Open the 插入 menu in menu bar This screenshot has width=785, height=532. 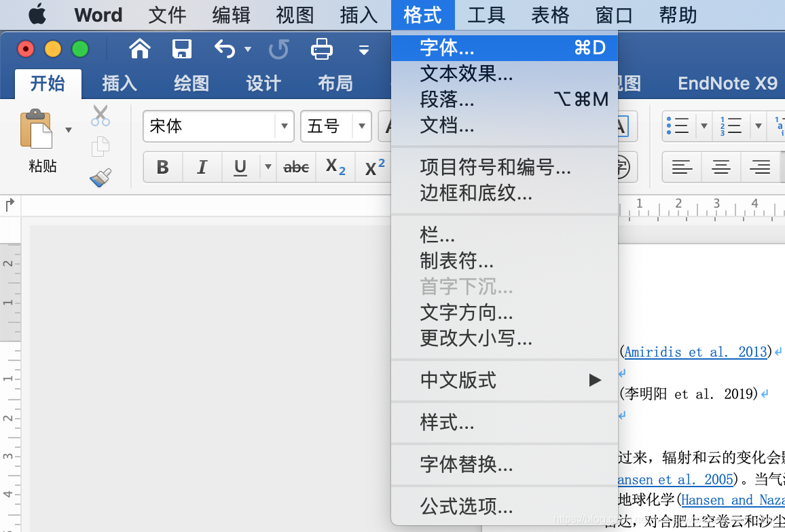(359, 15)
